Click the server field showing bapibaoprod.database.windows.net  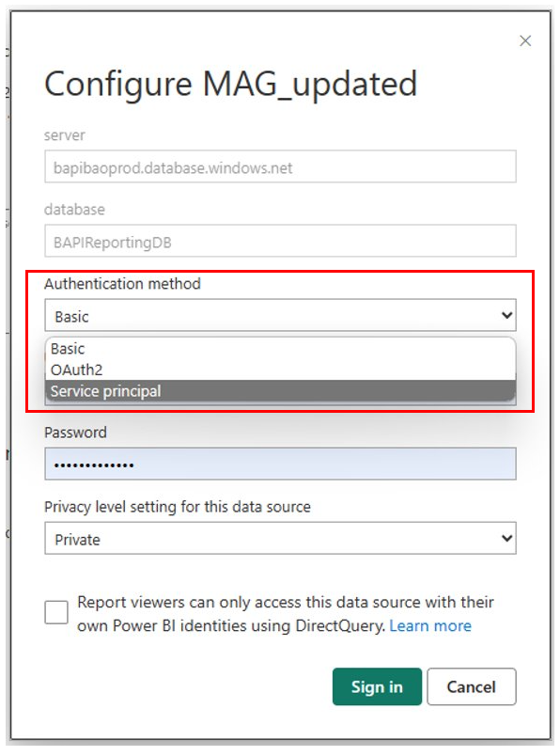coord(280,166)
